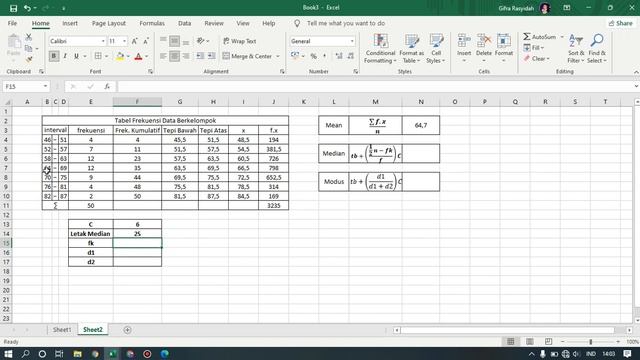Apply the fill color bucket
Viewport: 640px width, 360px height.
[x=120, y=56]
